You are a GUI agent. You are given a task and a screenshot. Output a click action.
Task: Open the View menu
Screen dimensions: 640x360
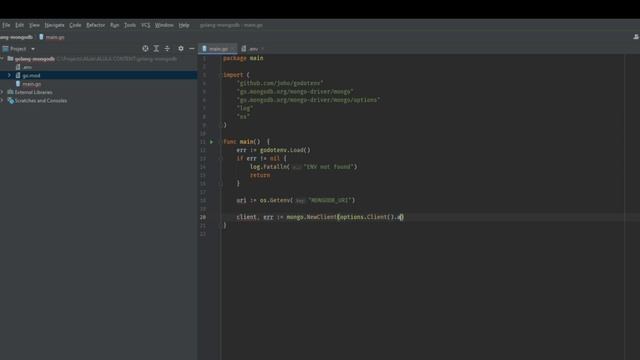point(34,25)
